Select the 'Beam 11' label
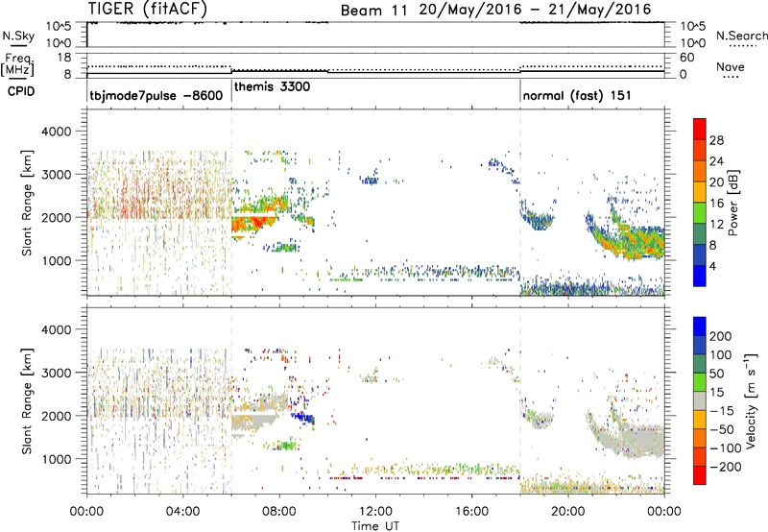 coord(373,11)
